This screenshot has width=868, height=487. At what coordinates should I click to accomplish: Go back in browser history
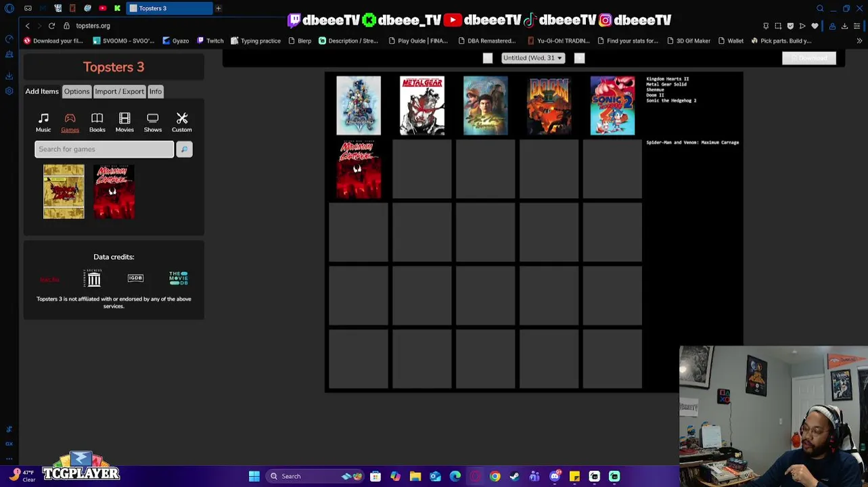[x=27, y=26]
